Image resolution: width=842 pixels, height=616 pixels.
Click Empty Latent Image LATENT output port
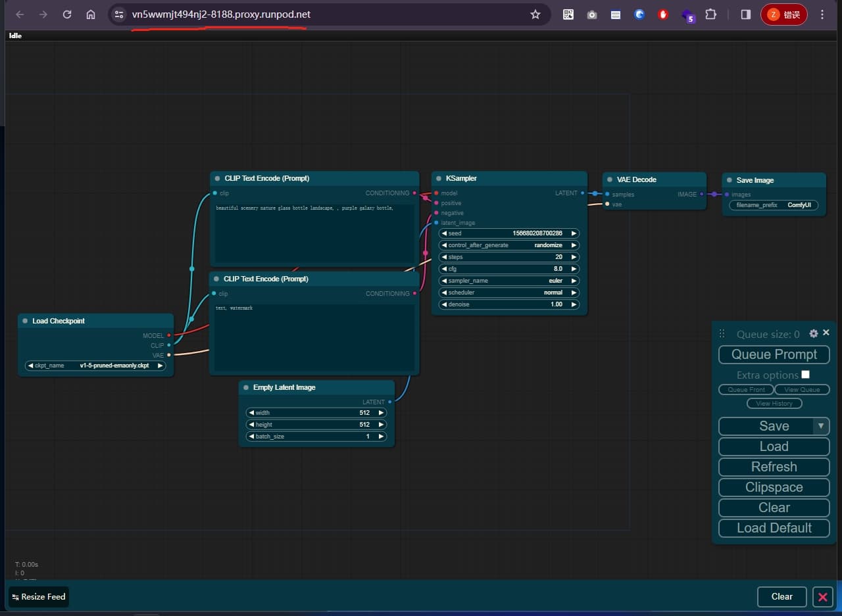(390, 402)
